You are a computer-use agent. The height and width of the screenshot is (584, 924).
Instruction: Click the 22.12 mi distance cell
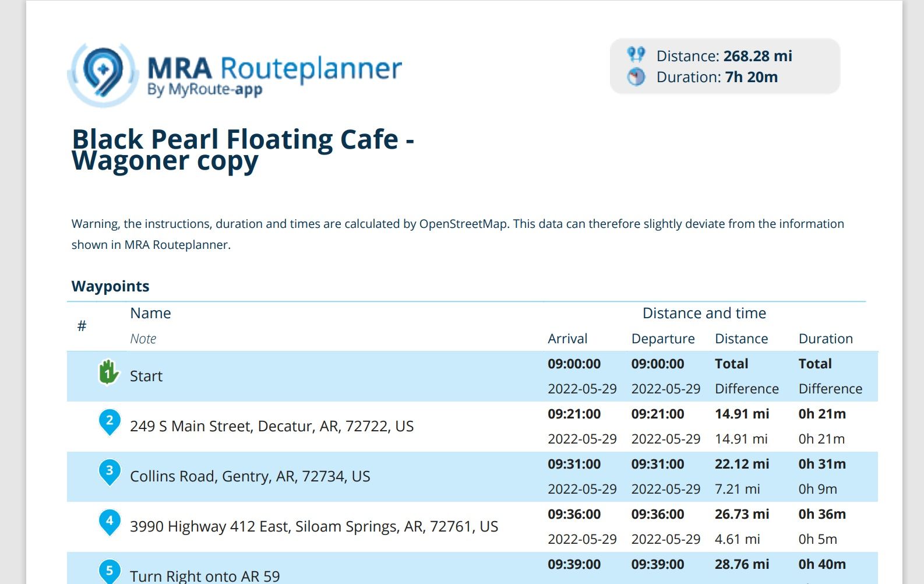click(742, 464)
